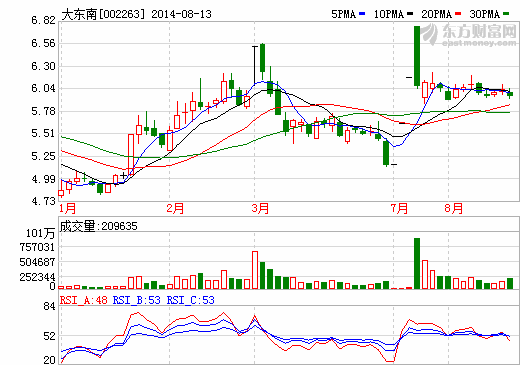Click the 1月 date axis marker

[68, 209]
